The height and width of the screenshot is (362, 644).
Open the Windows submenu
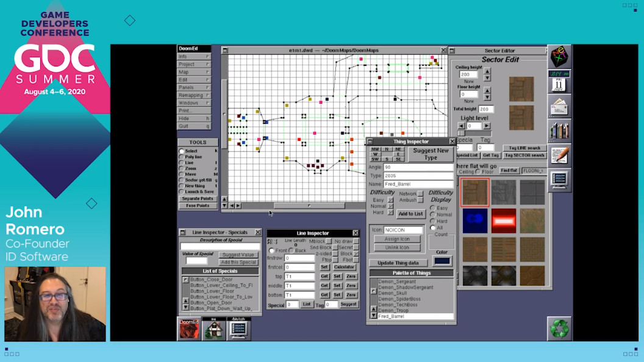[x=195, y=103]
